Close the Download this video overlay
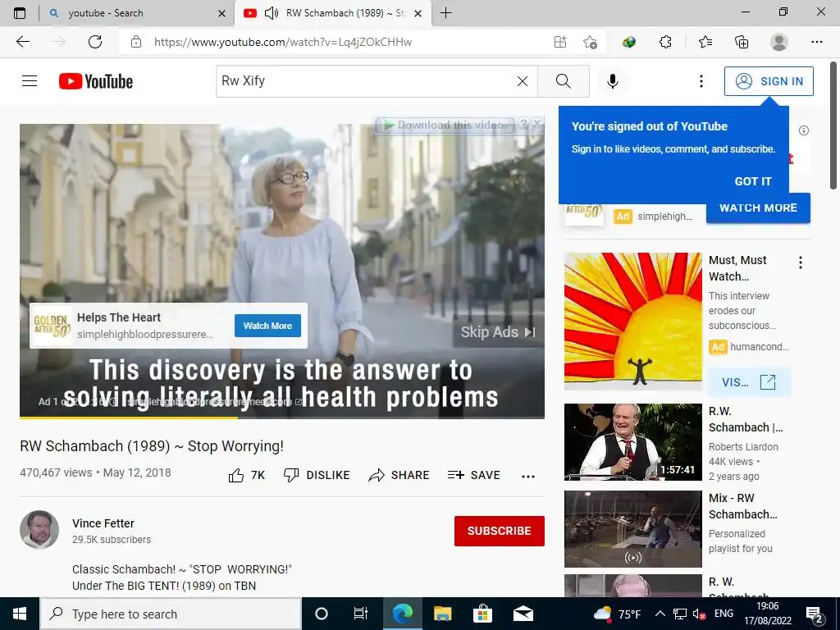 tap(536, 124)
